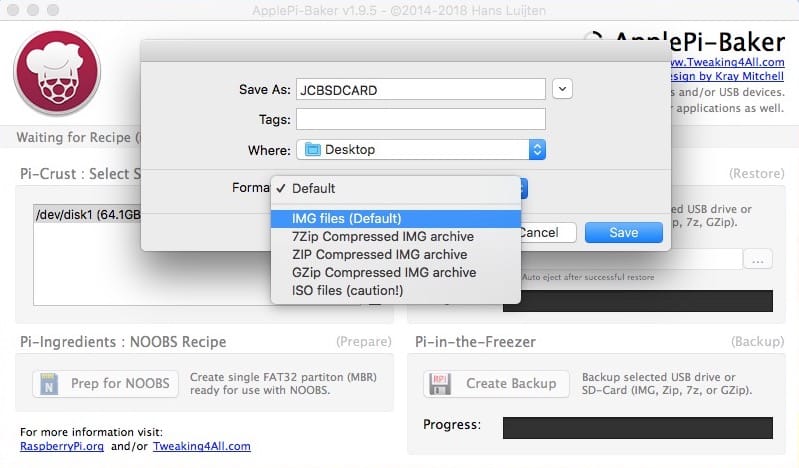Choose GZip Compressed IMG archive format
799x468 pixels.
[x=395, y=272]
